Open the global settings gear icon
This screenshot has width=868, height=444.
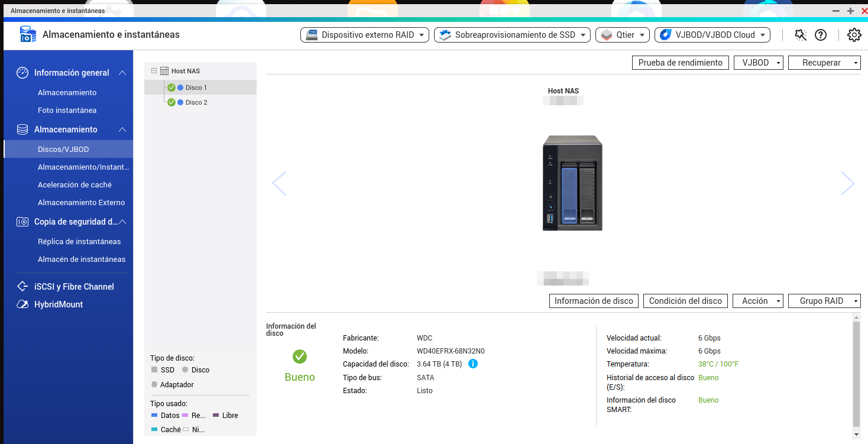854,35
